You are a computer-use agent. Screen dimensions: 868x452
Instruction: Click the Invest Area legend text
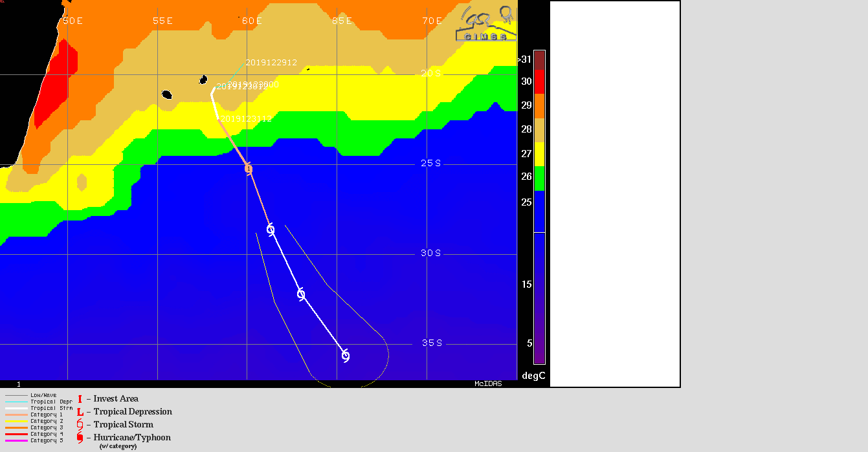116,399
